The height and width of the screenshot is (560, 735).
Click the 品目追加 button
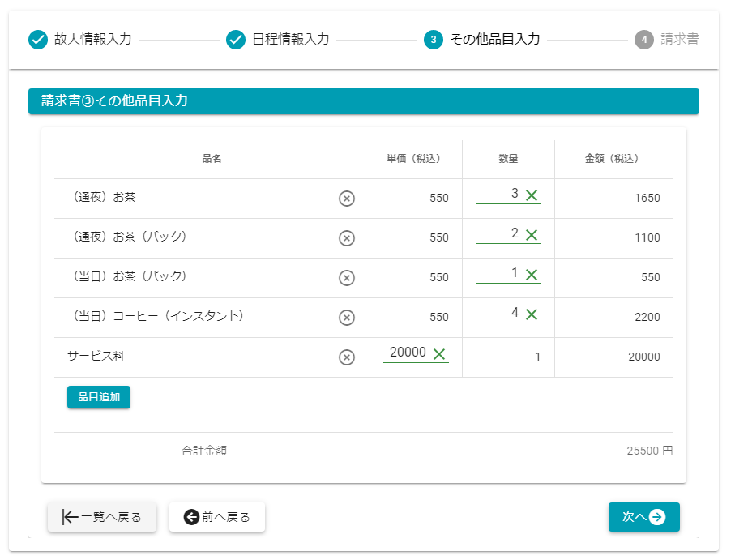(99, 397)
